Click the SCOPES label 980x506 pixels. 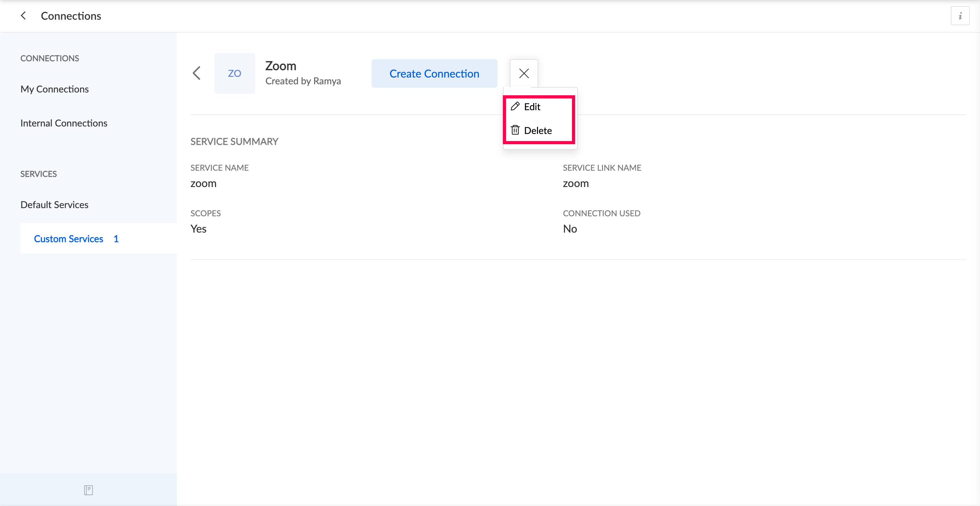click(x=206, y=213)
